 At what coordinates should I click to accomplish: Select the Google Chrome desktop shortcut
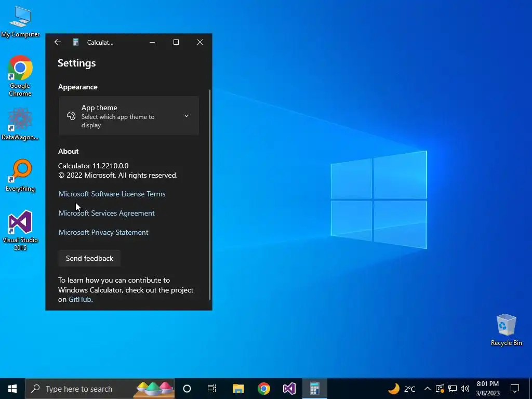pyautogui.click(x=20, y=76)
